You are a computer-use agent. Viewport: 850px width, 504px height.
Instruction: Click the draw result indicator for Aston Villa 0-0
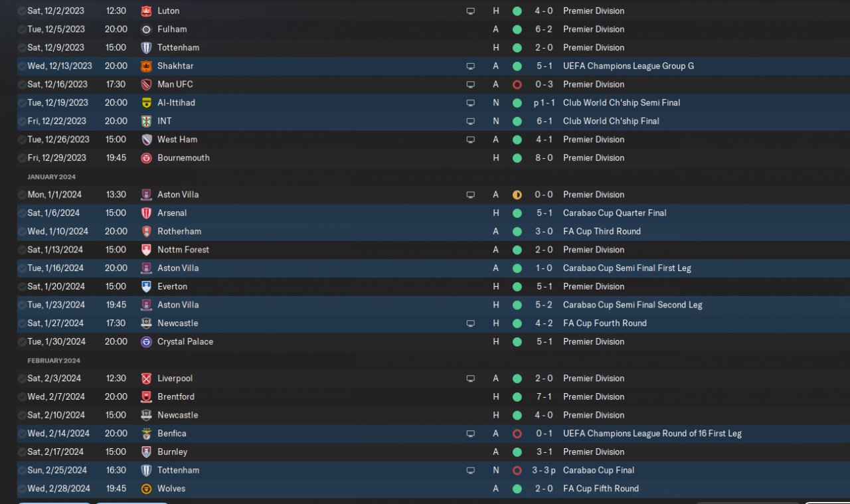coord(517,195)
